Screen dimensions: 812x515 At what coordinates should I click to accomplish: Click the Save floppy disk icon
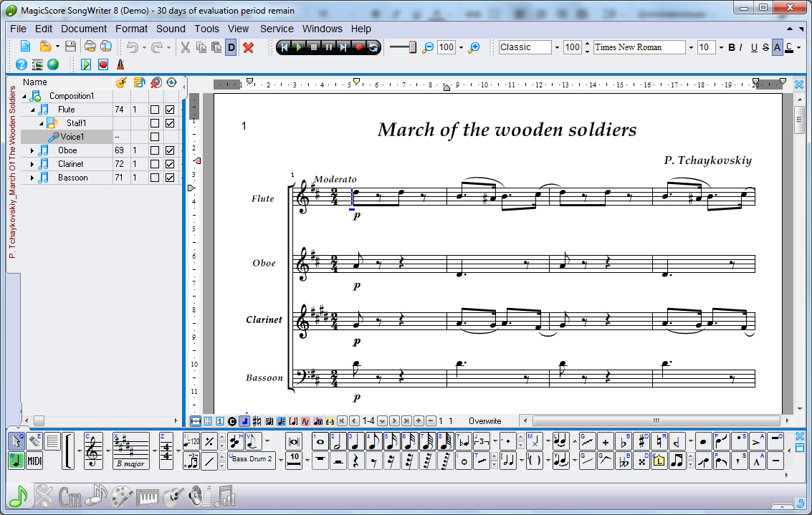tap(70, 47)
